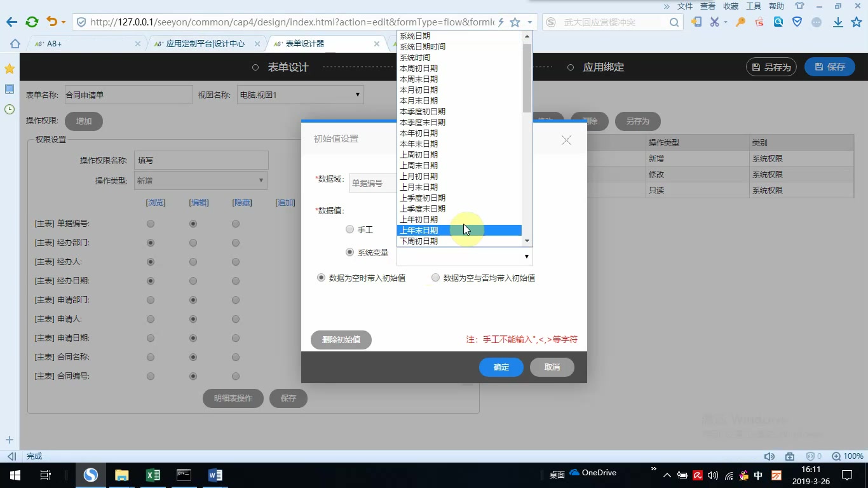
Task: Click the home icon on tab bar
Action: (x=15, y=44)
